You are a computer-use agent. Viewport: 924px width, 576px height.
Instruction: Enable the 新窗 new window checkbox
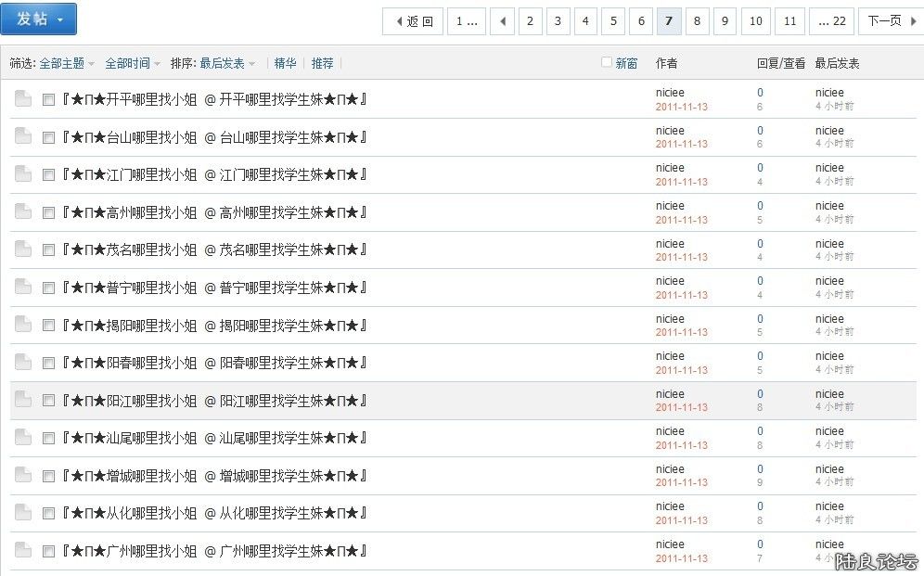tap(607, 62)
